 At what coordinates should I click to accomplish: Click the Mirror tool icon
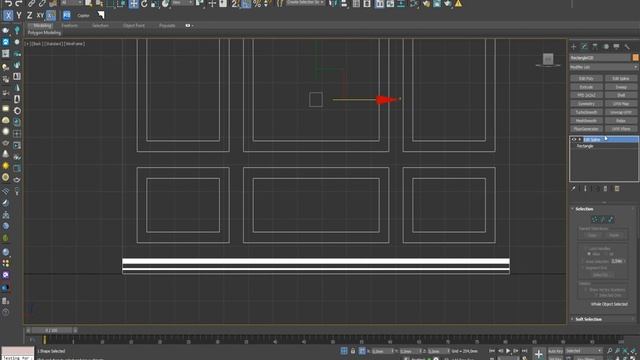333,4
